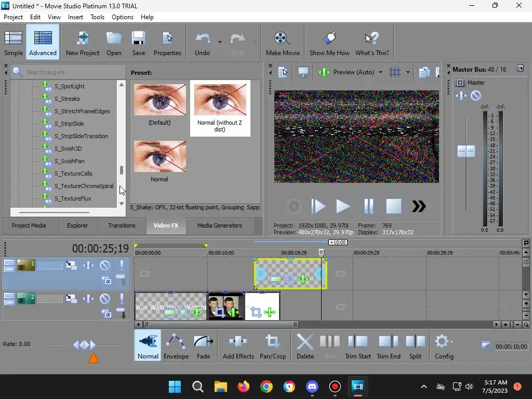Switch to the Explorer tab
This screenshot has height=399, width=532.
tap(77, 225)
